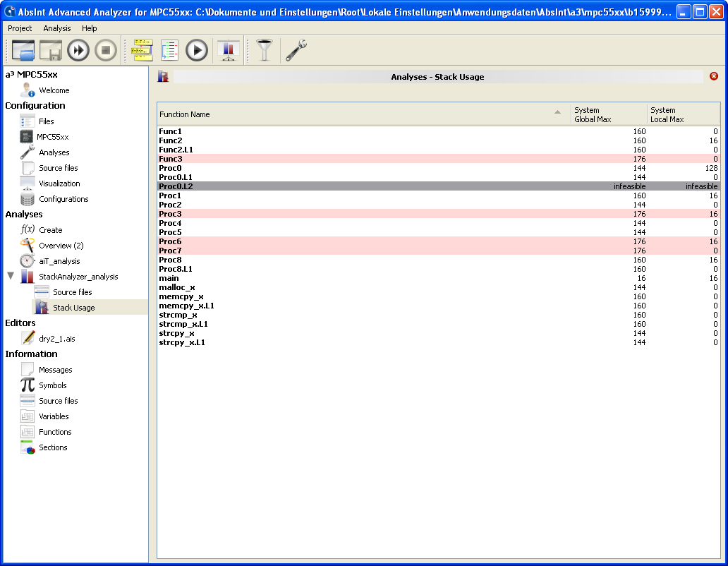Select the highlighted Proc3 row

point(439,214)
